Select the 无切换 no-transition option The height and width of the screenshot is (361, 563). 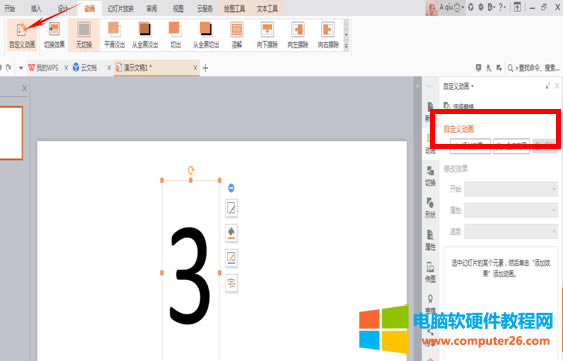coord(84,35)
